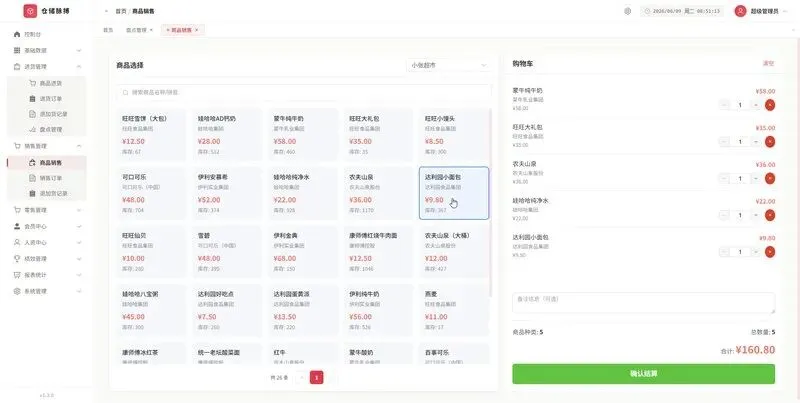
Task: Open 销售订单 document icon in sidebar
Action: click(33, 178)
